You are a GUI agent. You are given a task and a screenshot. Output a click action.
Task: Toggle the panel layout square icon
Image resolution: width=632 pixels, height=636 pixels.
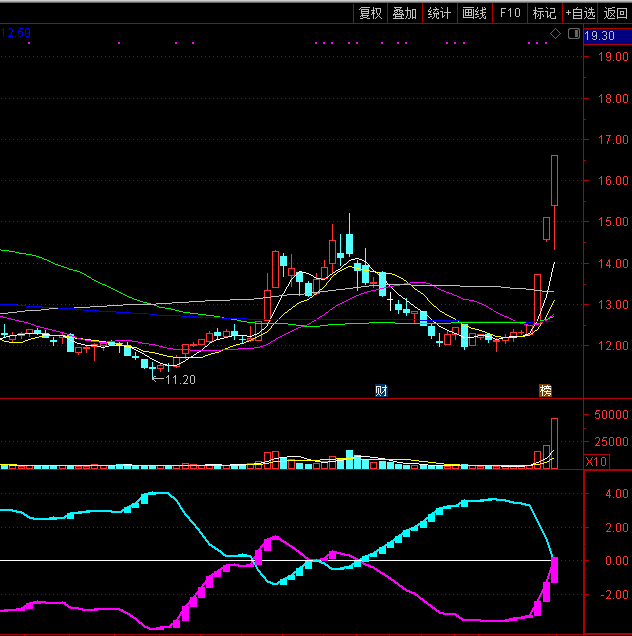click(574, 34)
